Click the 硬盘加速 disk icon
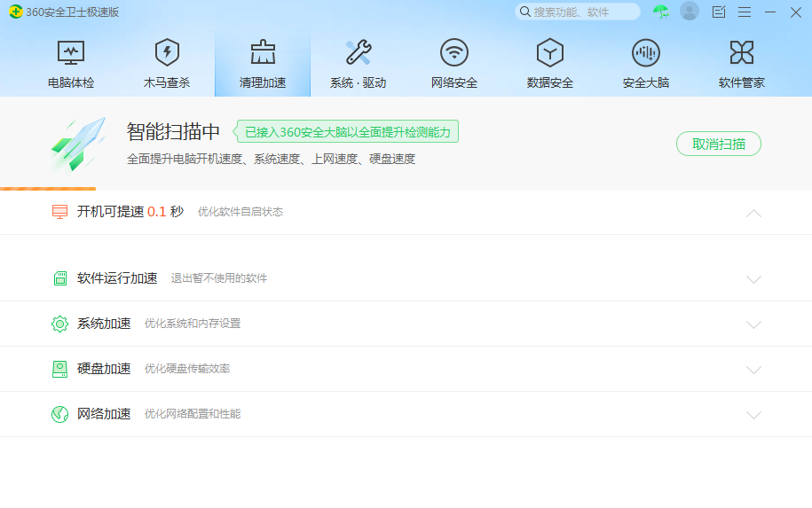 tap(60, 369)
